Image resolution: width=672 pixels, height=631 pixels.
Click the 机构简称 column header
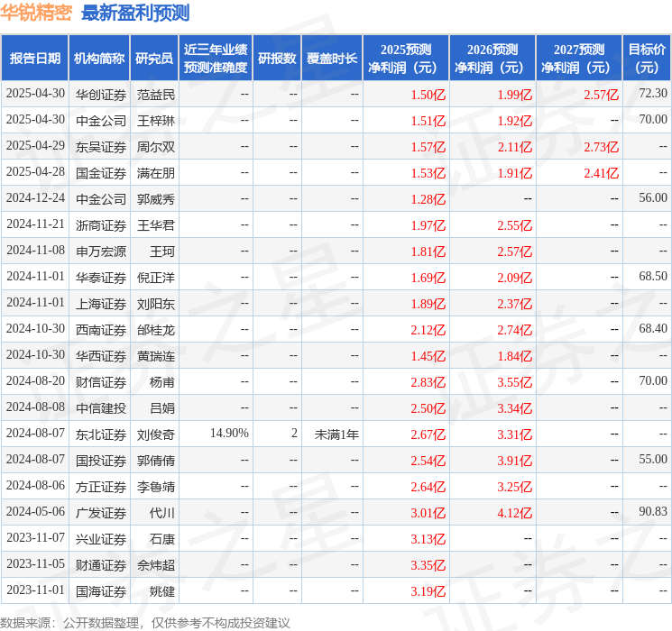(99, 59)
